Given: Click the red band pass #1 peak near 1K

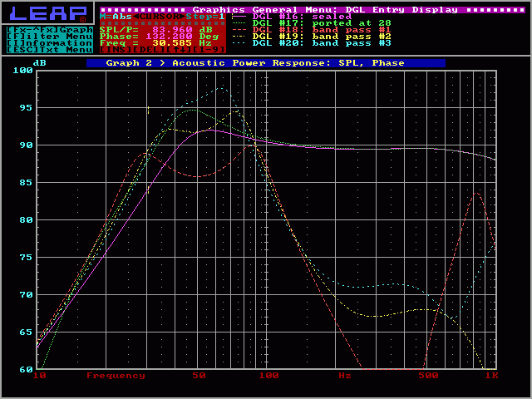Looking at the screenshot, I should 477,194.
